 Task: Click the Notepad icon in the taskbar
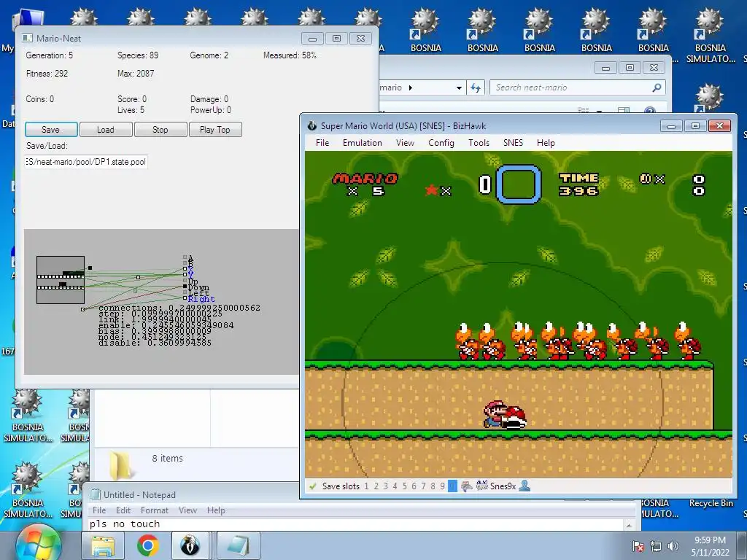239,545
